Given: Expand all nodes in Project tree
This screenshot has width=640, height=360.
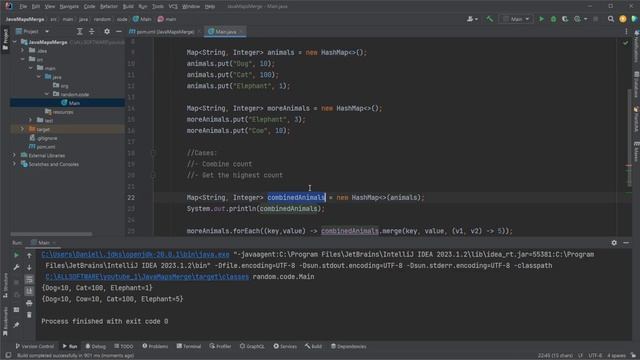Looking at the screenshot, I should pos(80,31).
